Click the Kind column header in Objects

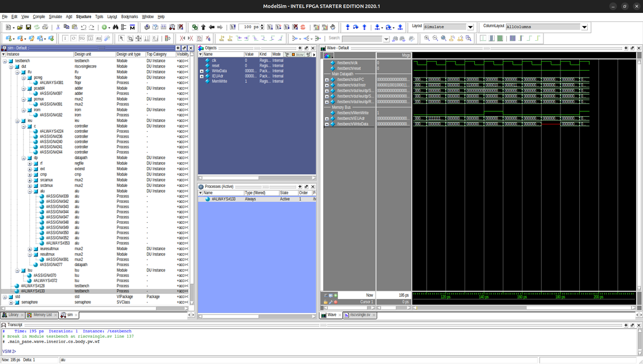tap(265, 54)
